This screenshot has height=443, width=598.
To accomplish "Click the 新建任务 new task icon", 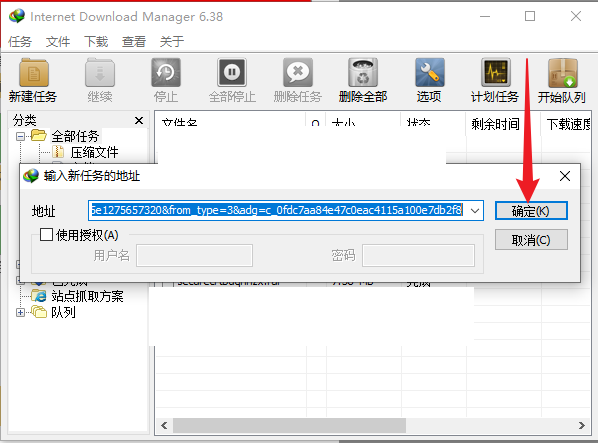I will coord(34,72).
